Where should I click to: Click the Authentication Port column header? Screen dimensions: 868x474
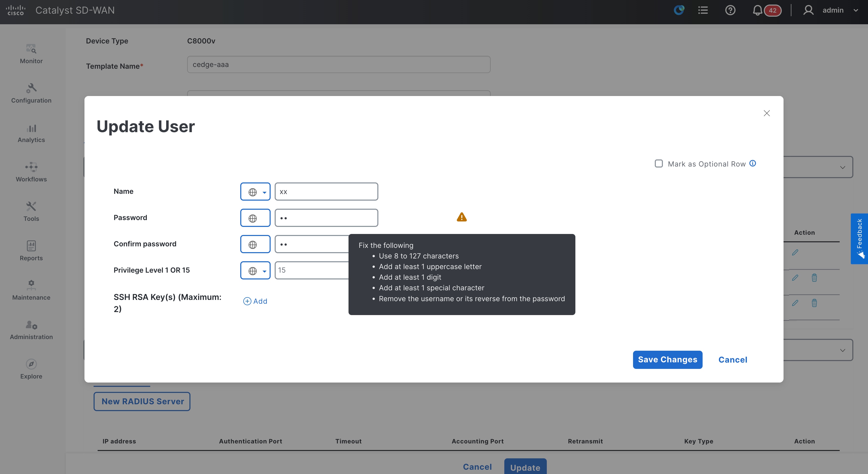tap(250, 441)
